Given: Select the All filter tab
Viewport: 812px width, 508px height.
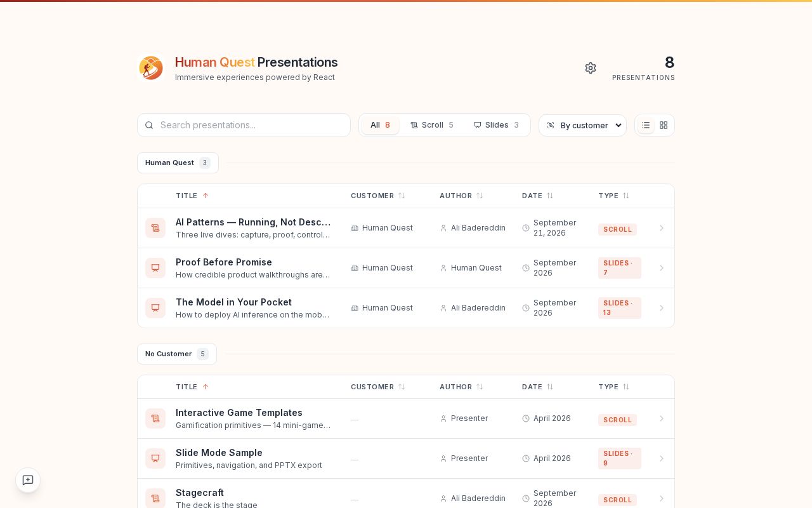Looking at the screenshot, I should click(381, 125).
